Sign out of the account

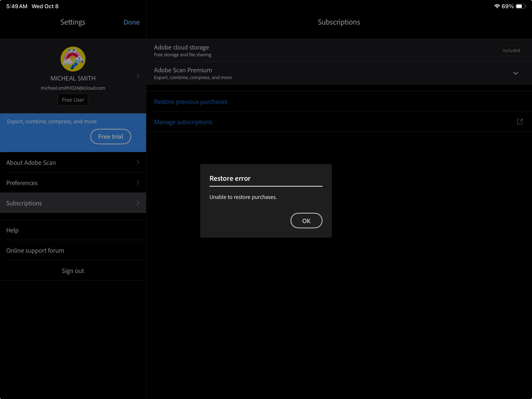pyautogui.click(x=73, y=271)
